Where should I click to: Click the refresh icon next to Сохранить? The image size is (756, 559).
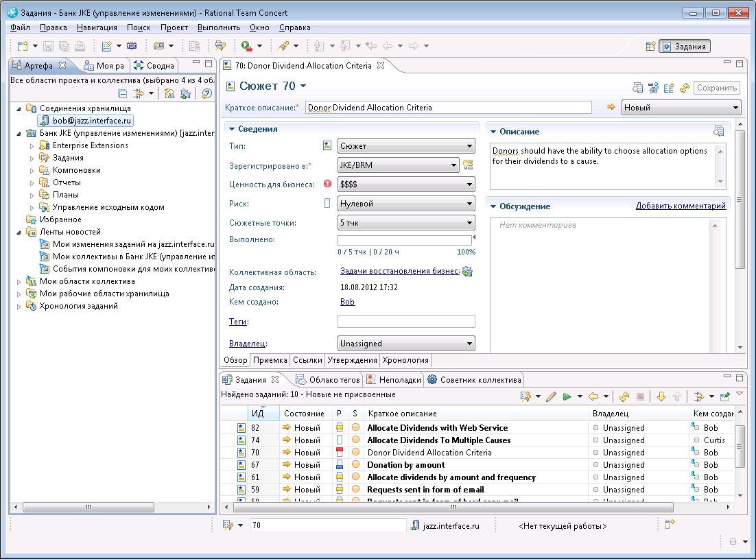tap(685, 88)
